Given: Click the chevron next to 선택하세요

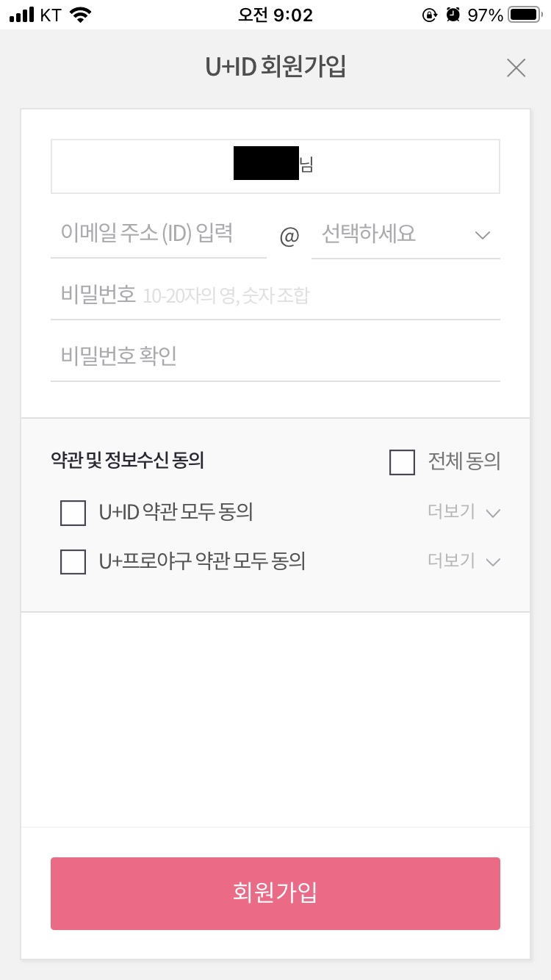Looking at the screenshot, I should click(x=483, y=235).
